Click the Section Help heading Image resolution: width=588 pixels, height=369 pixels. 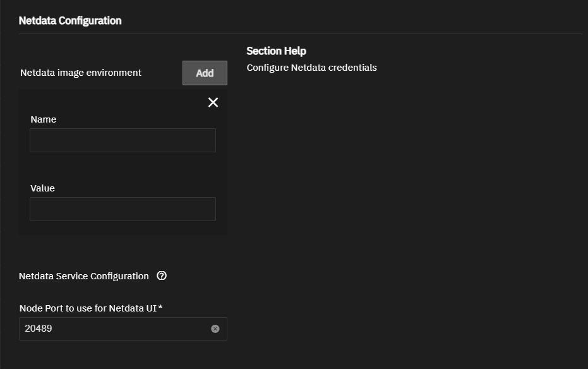pyautogui.click(x=276, y=51)
